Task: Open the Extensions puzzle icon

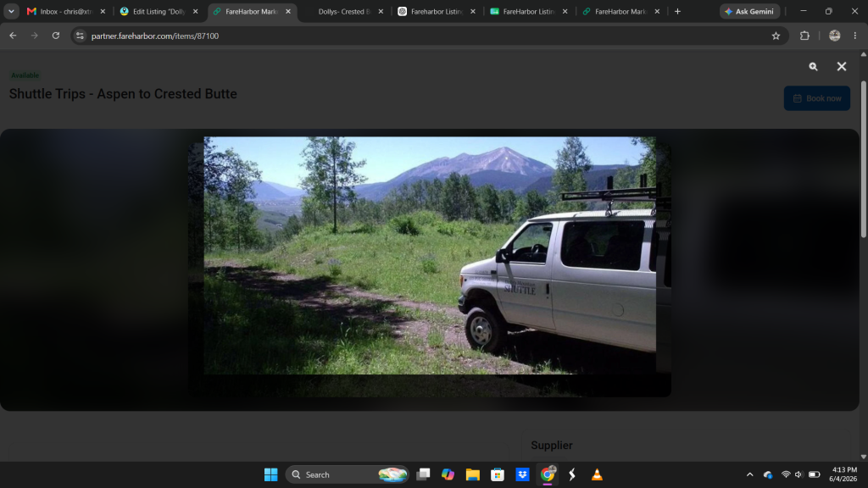Action: pyautogui.click(x=804, y=36)
